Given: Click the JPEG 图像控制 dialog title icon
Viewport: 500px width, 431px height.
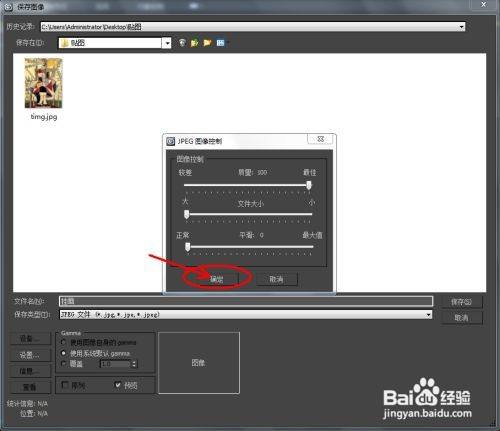Looking at the screenshot, I should tap(171, 141).
